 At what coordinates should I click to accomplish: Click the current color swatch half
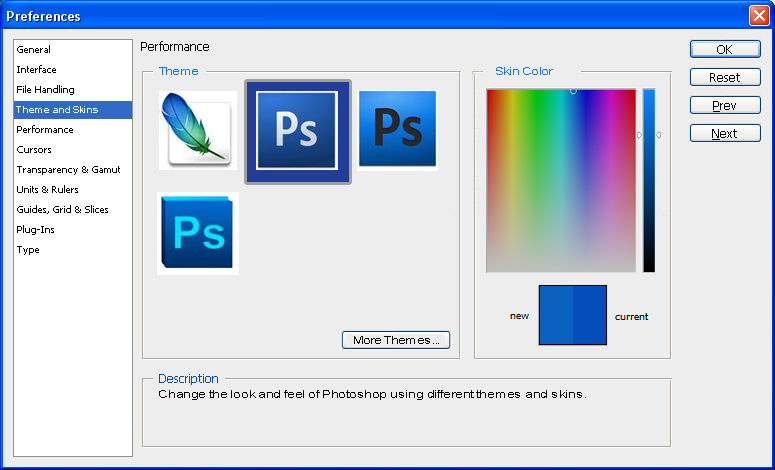tap(590, 315)
